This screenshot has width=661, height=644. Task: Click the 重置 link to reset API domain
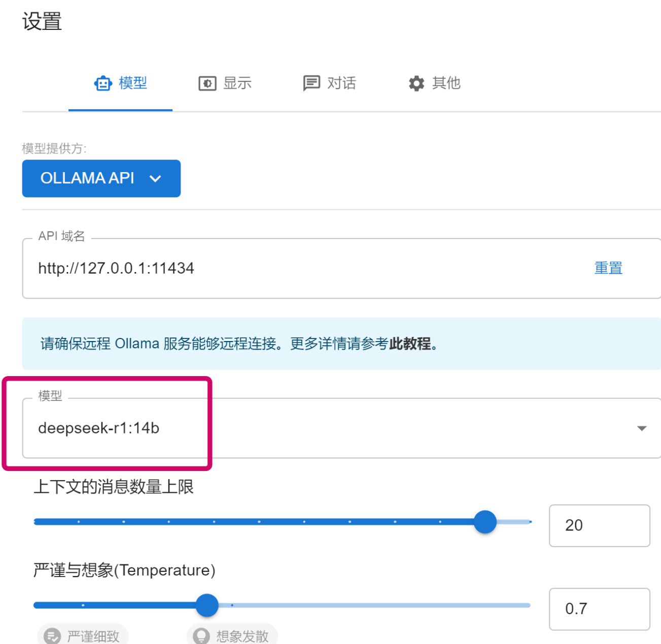click(x=608, y=268)
